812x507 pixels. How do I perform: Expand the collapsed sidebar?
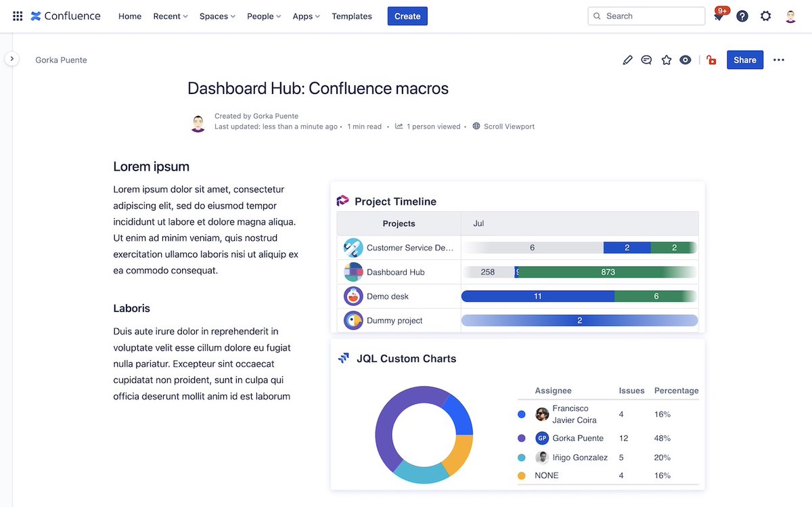point(12,59)
